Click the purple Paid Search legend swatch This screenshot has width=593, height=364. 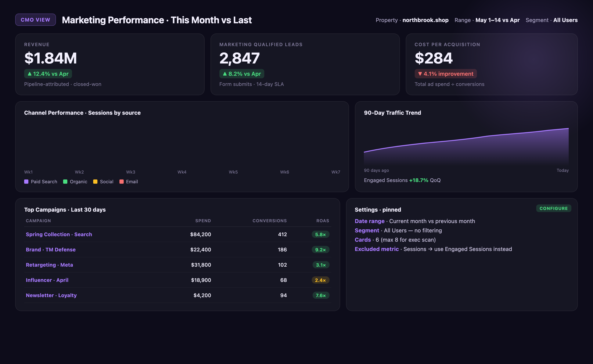point(26,182)
